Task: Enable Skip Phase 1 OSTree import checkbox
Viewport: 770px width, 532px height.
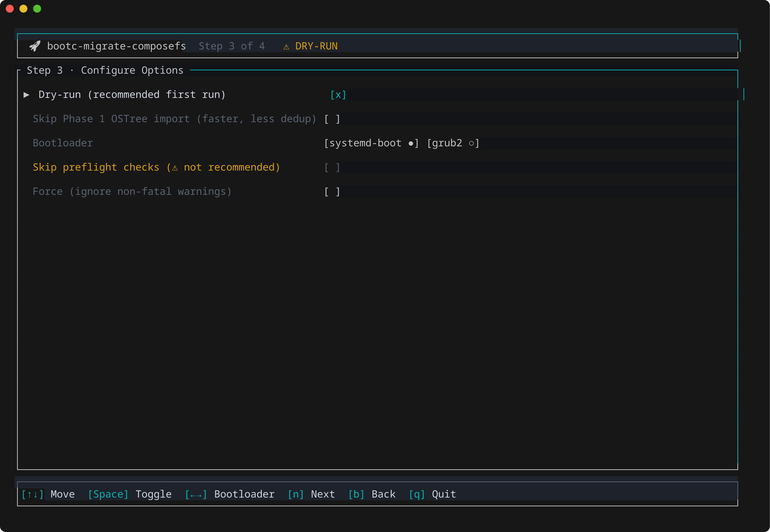Action: [x=332, y=119]
